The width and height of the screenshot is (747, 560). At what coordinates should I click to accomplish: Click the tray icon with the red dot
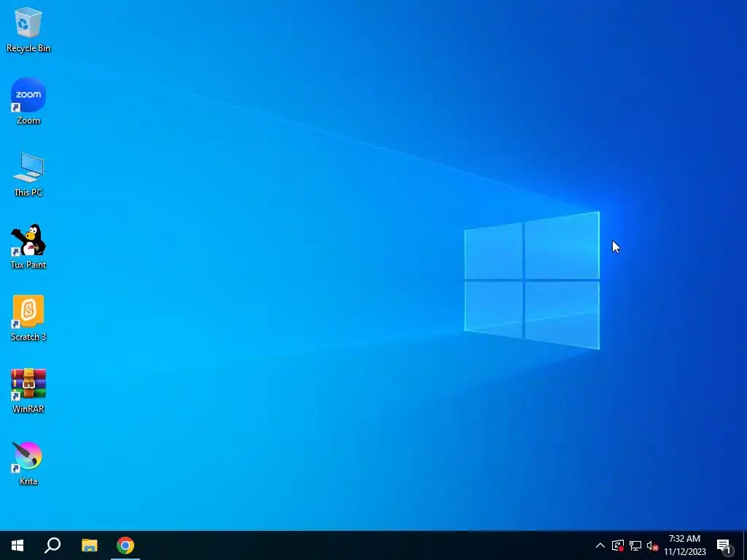pos(618,545)
